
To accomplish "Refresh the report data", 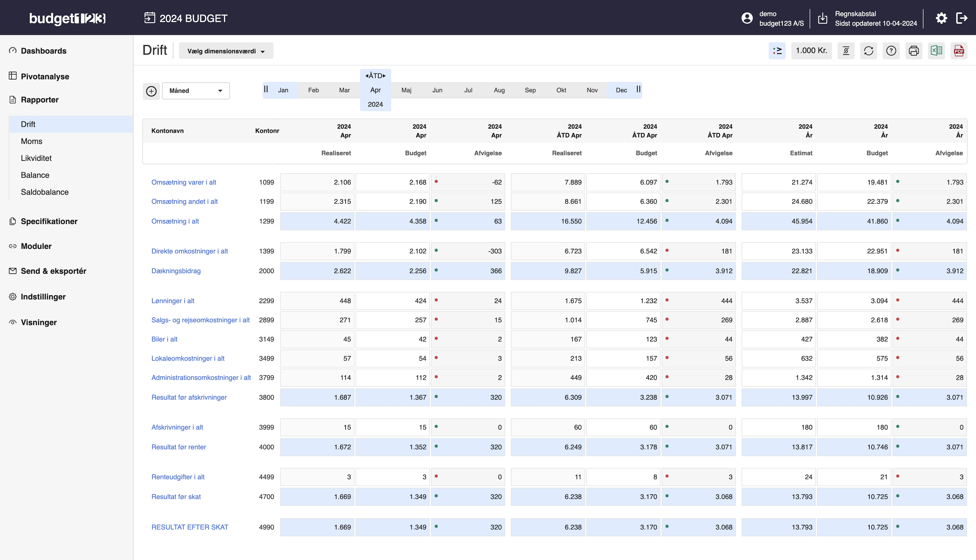I will click(x=869, y=50).
